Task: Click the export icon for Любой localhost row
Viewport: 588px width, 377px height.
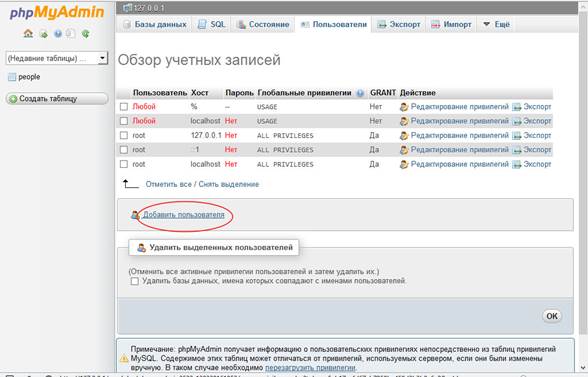Action: pos(517,121)
